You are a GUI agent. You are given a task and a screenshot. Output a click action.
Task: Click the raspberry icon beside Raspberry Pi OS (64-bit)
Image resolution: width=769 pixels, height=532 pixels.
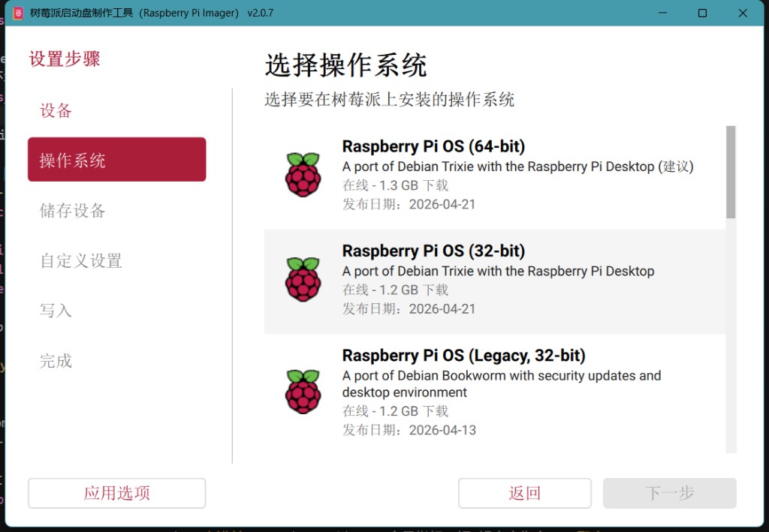tap(303, 173)
